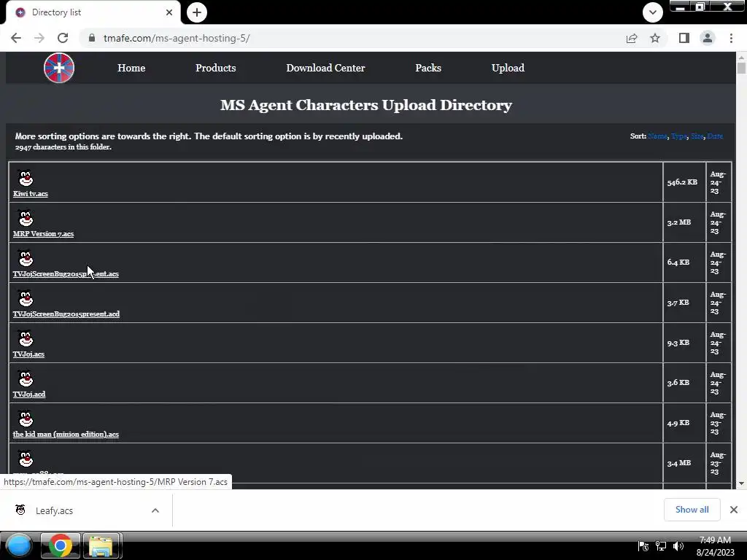Viewport: 747px width, 560px height.
Task: Open the side panel icon
Action: (684, 38)
